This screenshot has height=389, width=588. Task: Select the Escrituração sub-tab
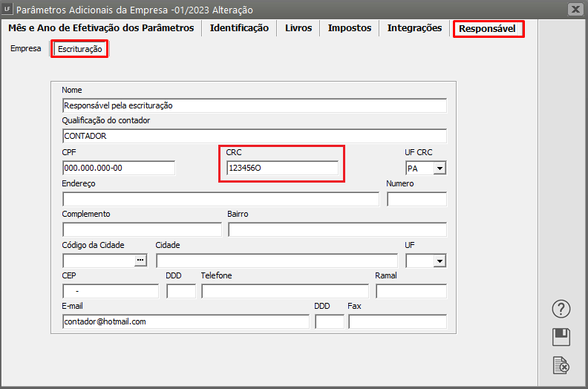[x=80, y=49]
